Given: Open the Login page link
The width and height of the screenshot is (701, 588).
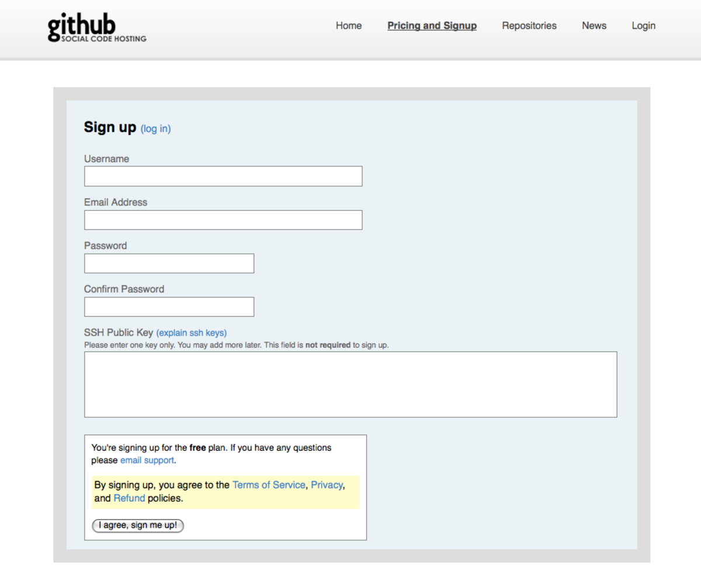Looking at the screenshot, I should point(643,26).
